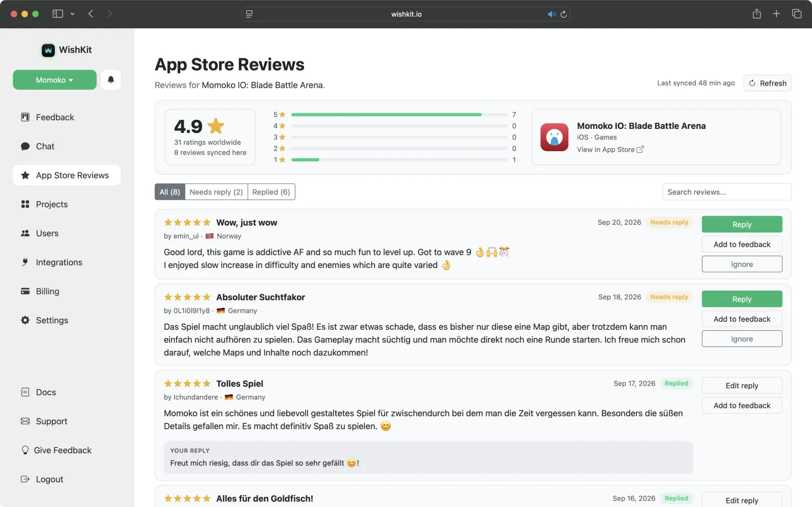The image size is (812, 507).
Task: Click the Settings gear icon
Action: click(25, 320)
